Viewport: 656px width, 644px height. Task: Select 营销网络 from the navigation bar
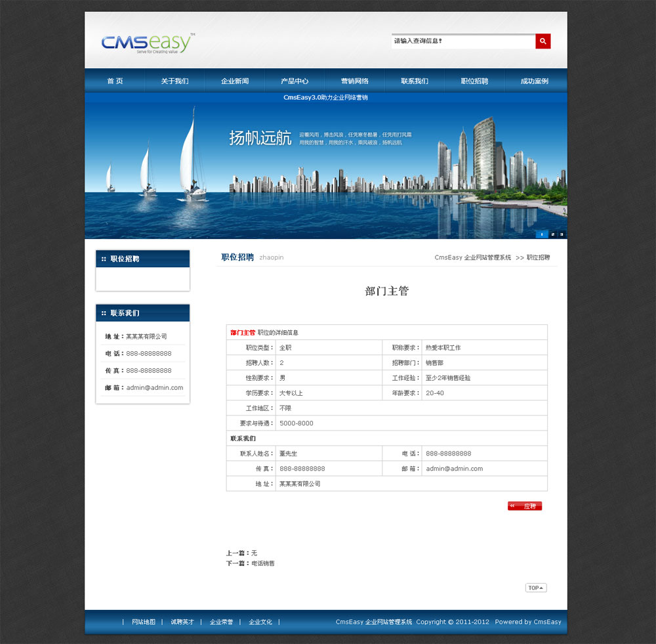(354, 81)
